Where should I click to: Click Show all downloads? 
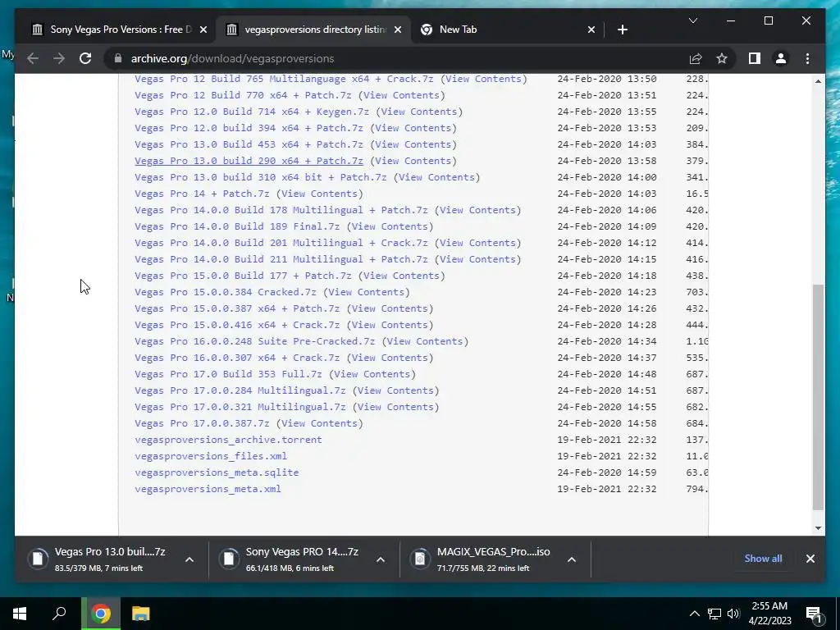pos(763,558)
